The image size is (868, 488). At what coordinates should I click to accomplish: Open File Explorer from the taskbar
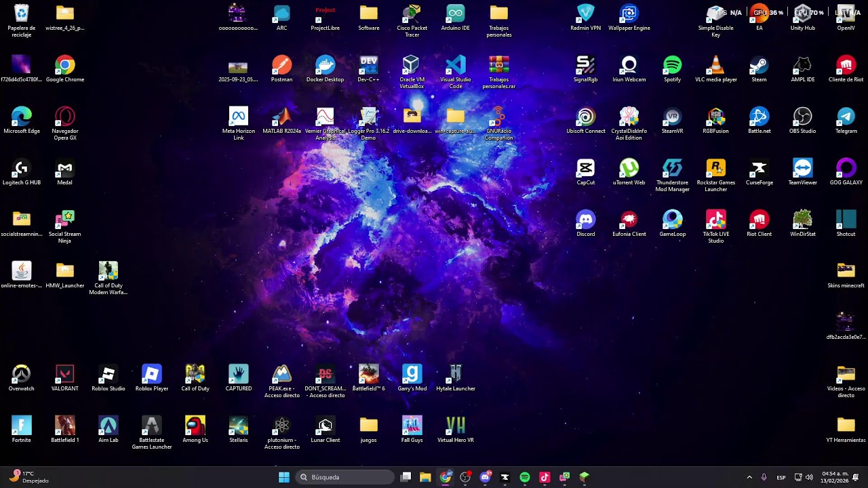[425, 477]
